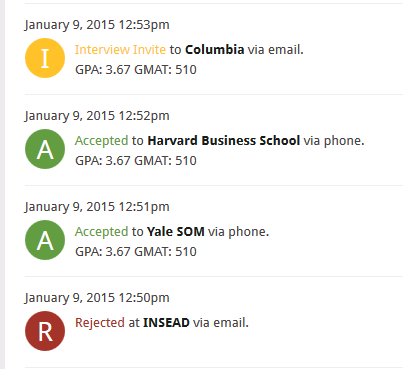The width and height of the screenshot is (403, 369).
Task: Open the Yale SOM school link
Action: coord(176,232)
